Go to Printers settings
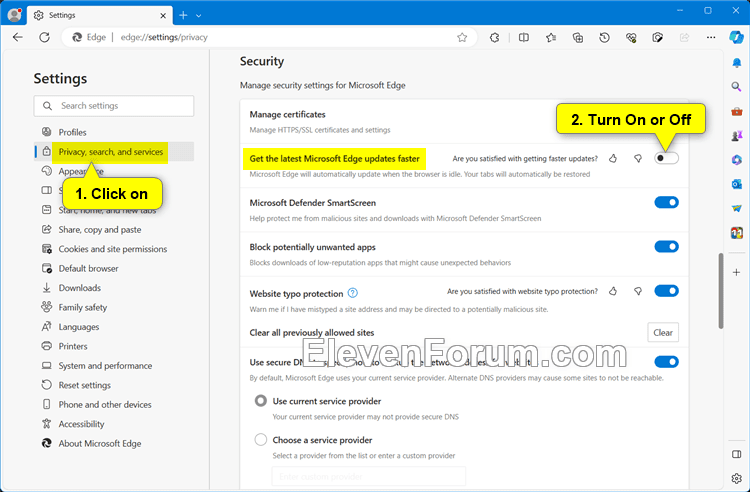The height and width of the screenshot is (492, 750). click(114, 346)
